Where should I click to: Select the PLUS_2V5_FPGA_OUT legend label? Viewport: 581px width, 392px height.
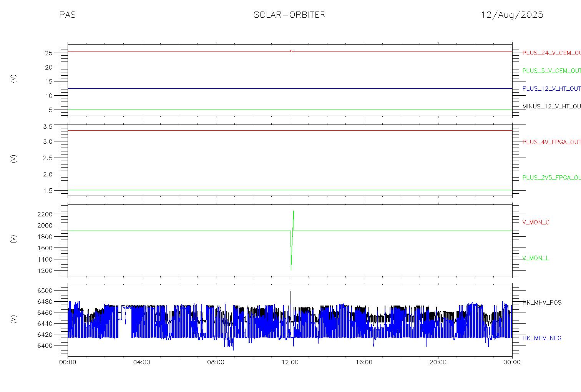click(x=551, y=178)
